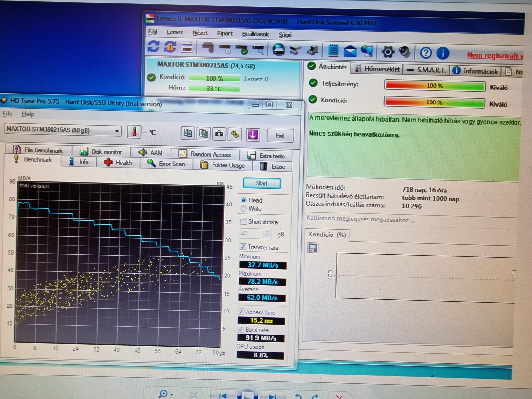
Task: Open the Súgó menu
Action: pyautogui.click(x=285, y=35)
